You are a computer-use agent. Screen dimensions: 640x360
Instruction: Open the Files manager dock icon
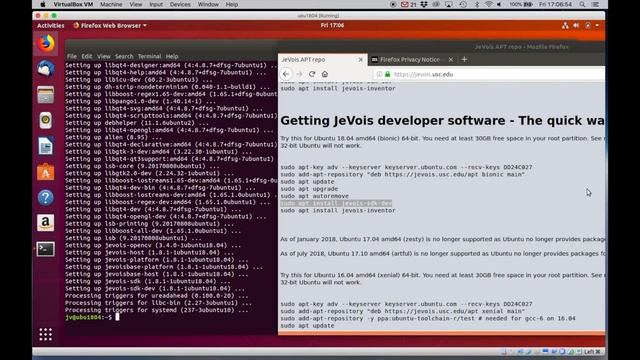point(46,95)
